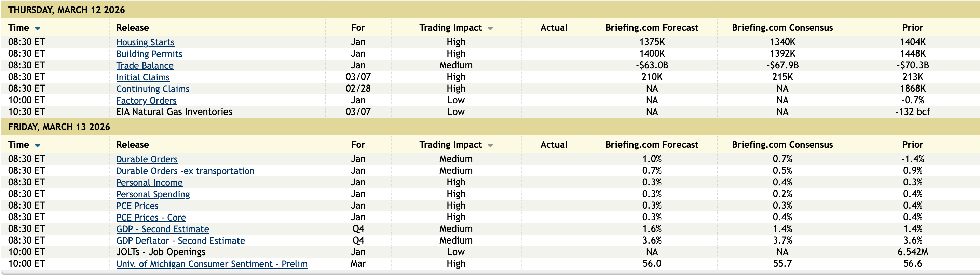View the Personal Spending link
Image resolution: width=980 pixels, height=275 pixels.
153,194
